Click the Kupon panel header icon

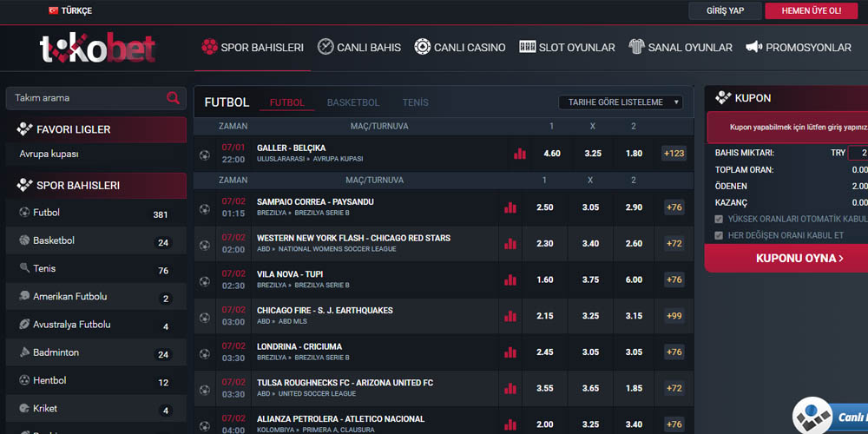723,98
